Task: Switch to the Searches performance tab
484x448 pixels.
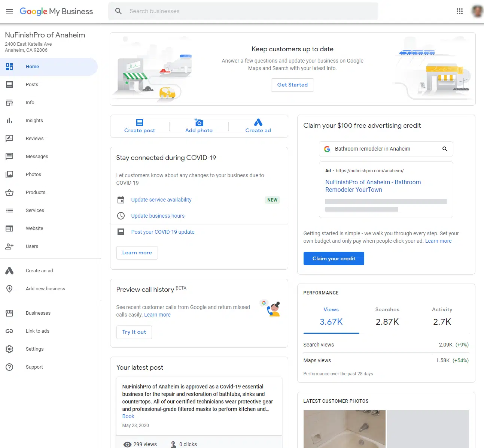Action: click(387, 317)
